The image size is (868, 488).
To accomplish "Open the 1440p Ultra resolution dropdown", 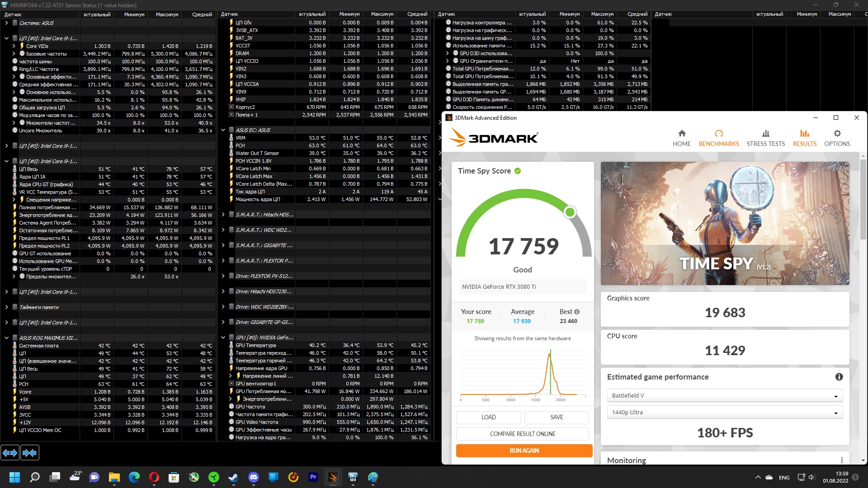I will [724, 413].
